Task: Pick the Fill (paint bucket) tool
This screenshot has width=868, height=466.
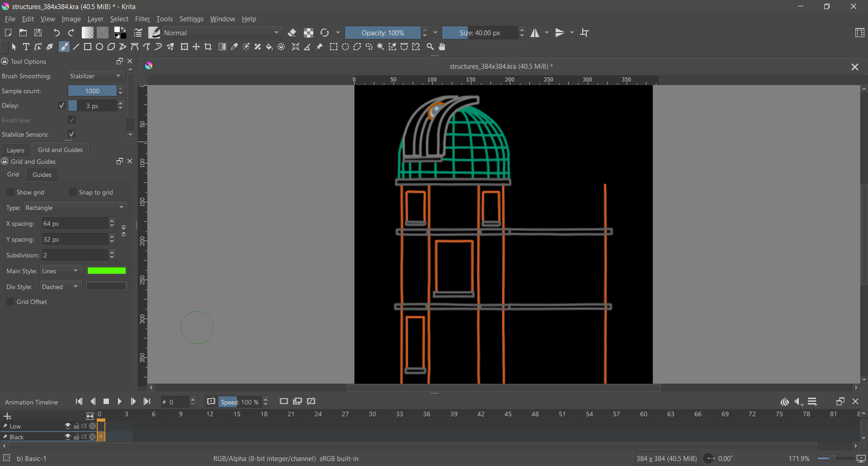Action: click(x=269, y=47)
